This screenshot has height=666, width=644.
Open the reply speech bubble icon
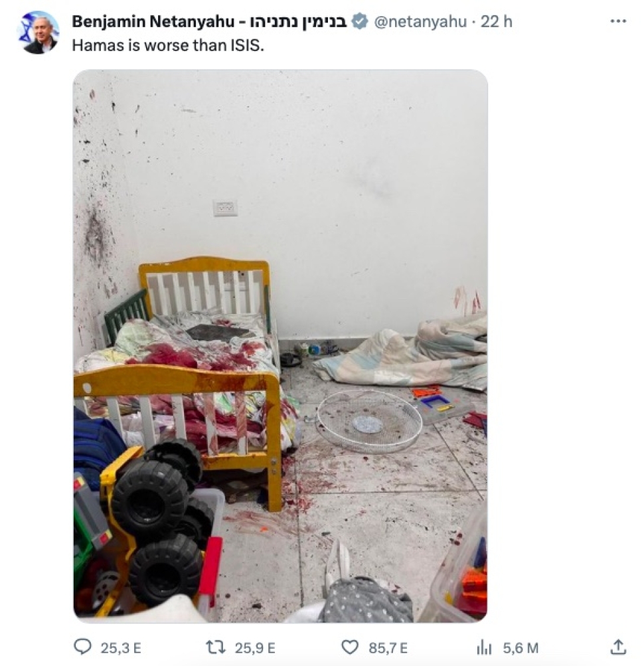coord(82,647)
